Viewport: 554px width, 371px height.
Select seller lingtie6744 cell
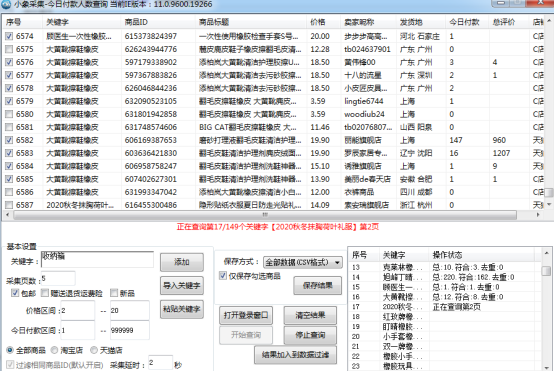coord(364,101)
